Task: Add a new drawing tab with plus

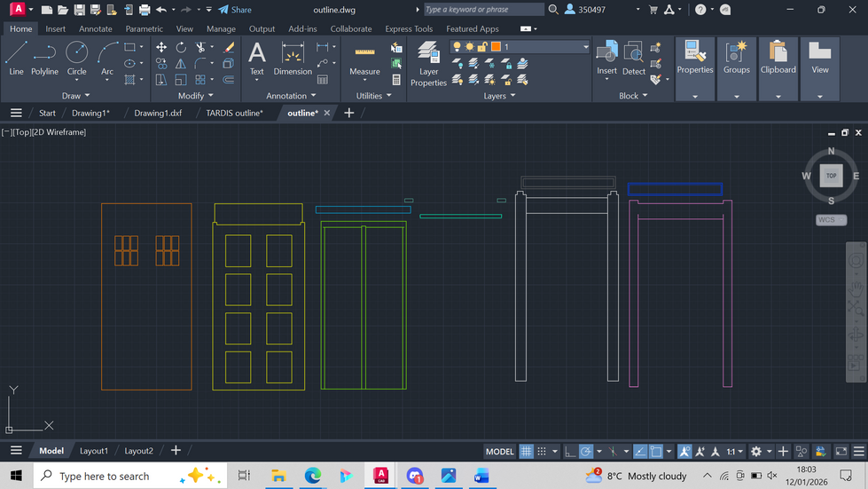Action: click(x=348, y=113)
